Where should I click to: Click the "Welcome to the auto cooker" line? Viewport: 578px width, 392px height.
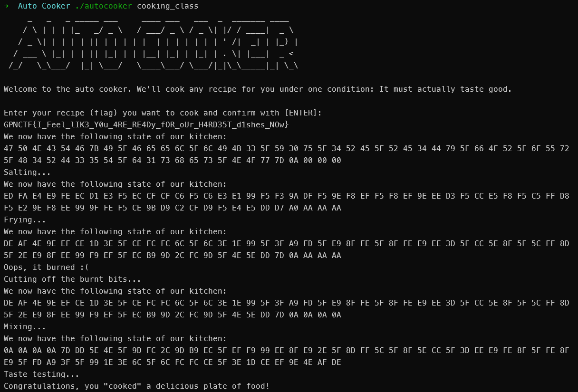tap(258, 89)
